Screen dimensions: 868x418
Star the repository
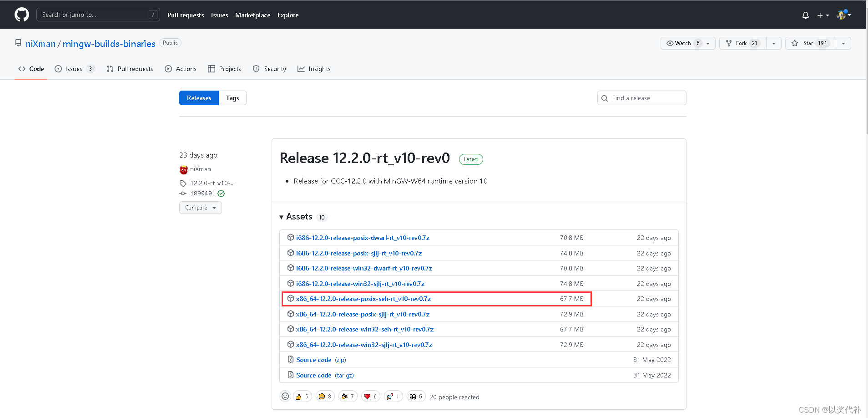point(811,43)
